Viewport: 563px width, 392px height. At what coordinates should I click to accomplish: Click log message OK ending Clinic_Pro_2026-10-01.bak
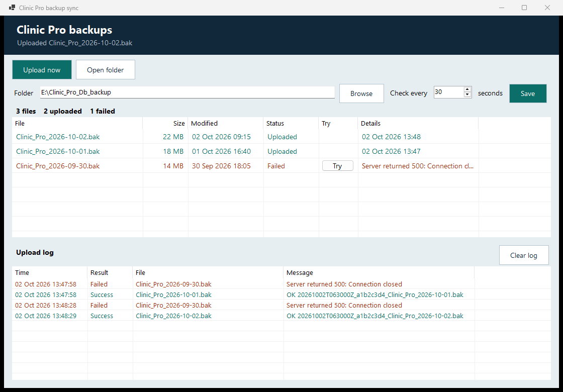375,295
